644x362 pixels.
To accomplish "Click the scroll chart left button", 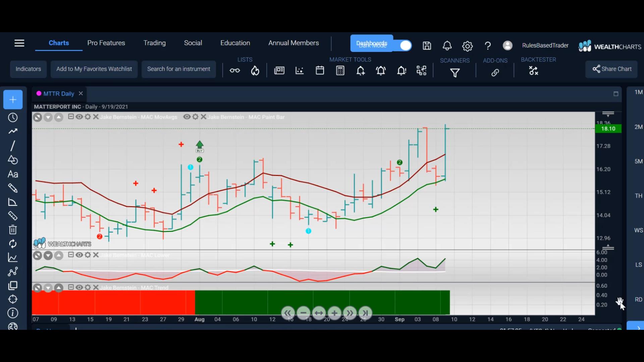I will click(x=288, y=313).
